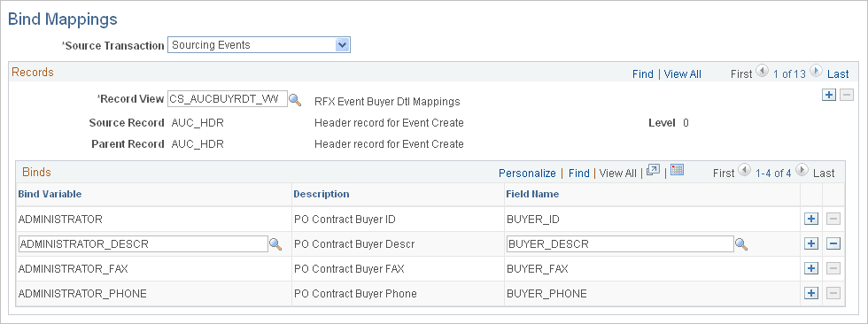
Task: Download Binds grid to spreadsheet icon
Action: (x=677, y=170)
